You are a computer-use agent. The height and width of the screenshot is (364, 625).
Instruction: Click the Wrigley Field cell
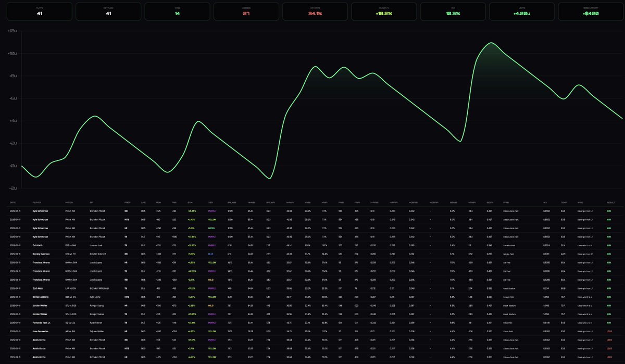508,253
